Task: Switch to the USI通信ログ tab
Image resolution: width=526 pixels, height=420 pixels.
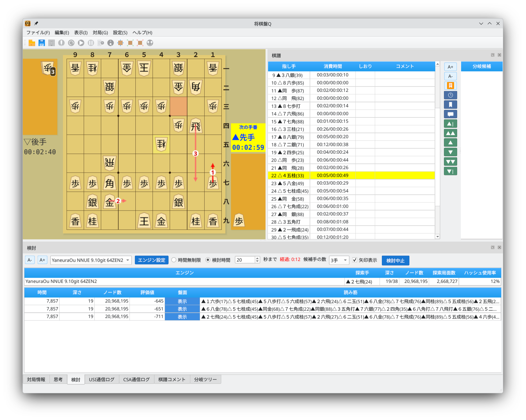Action: click(101, 380)
